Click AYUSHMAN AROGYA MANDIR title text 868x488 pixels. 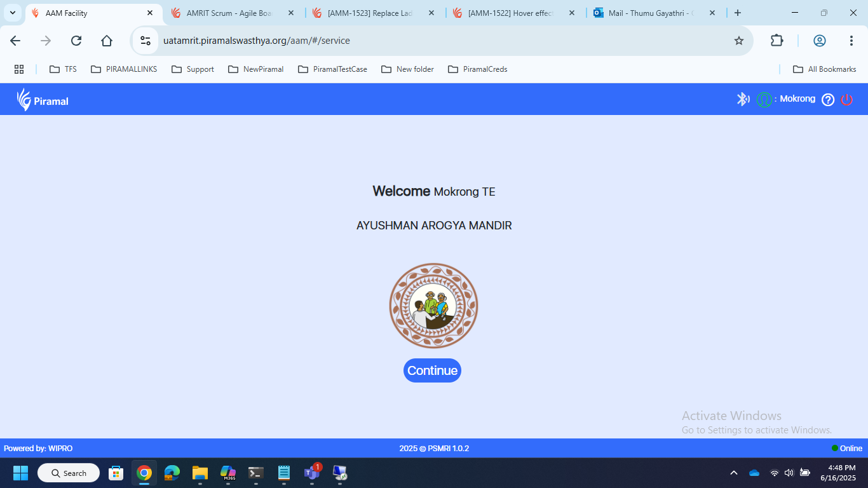click(x=434, y=226)
